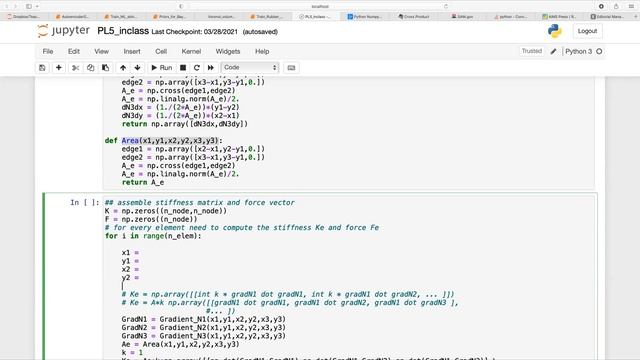Image resolution: width=640 pixels, height=360 pixels.
Task: Click the Trusted notebook indicator
Action: 531,51
